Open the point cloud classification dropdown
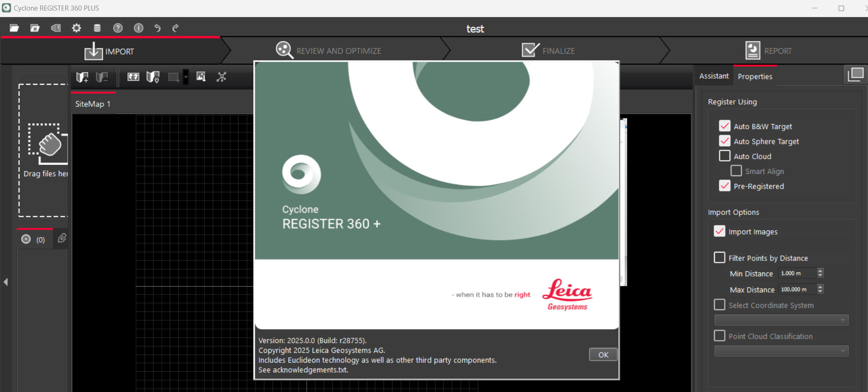The image size is (868, 392). point(781,351)
